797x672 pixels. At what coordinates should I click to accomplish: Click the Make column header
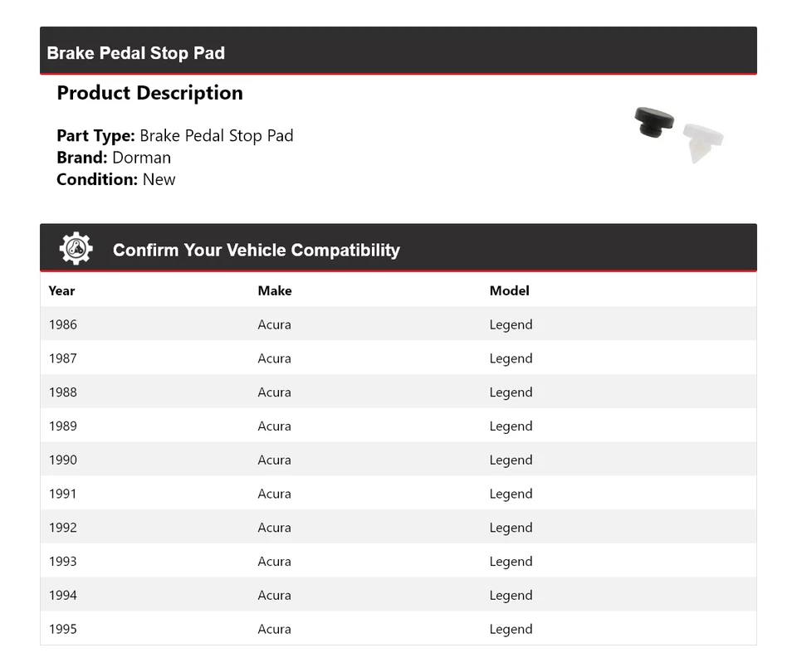pyautogui.click(x=275, y=290)
